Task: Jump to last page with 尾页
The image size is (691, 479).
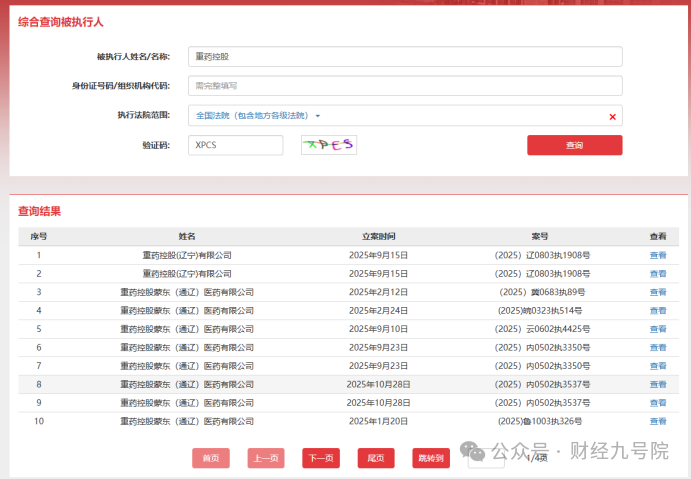Action: pyautogui.click(x=376, y=458)
